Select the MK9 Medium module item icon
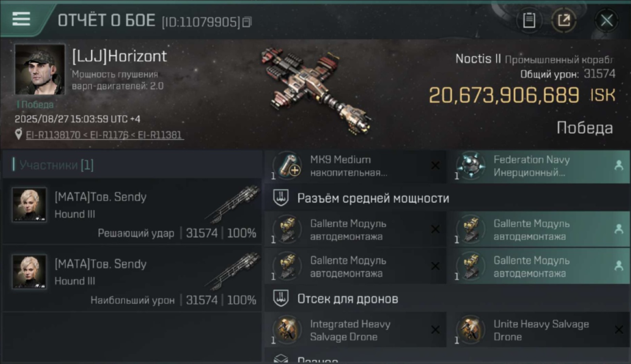This screenshot has width=631, height=364. (x=287, y=165)
